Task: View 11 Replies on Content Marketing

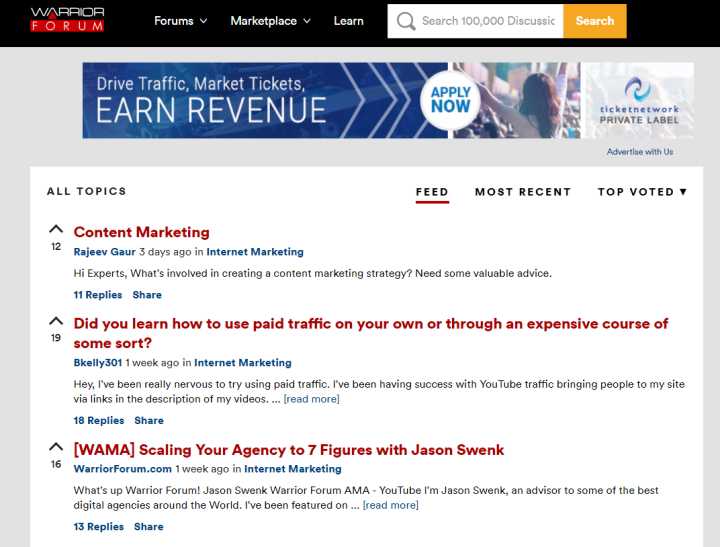Action: point(97,295)
